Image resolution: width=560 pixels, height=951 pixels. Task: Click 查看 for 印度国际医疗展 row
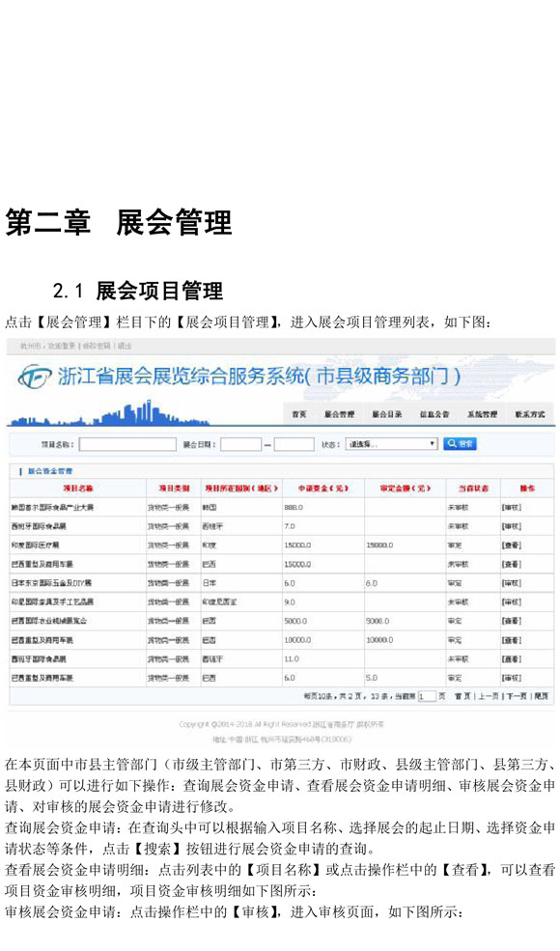click(x=512, y=545)
